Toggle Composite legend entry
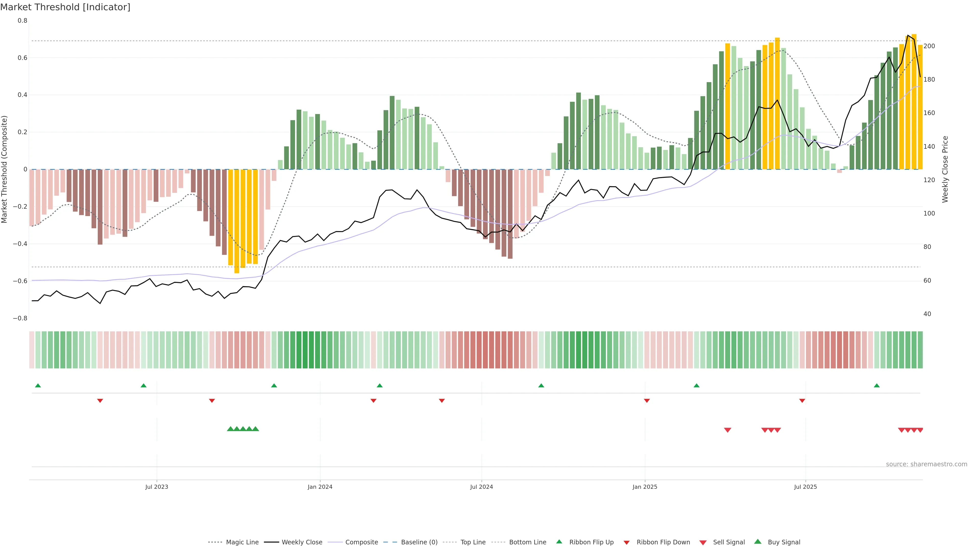The width and height of the screenshot is (980, 551). 361,542
